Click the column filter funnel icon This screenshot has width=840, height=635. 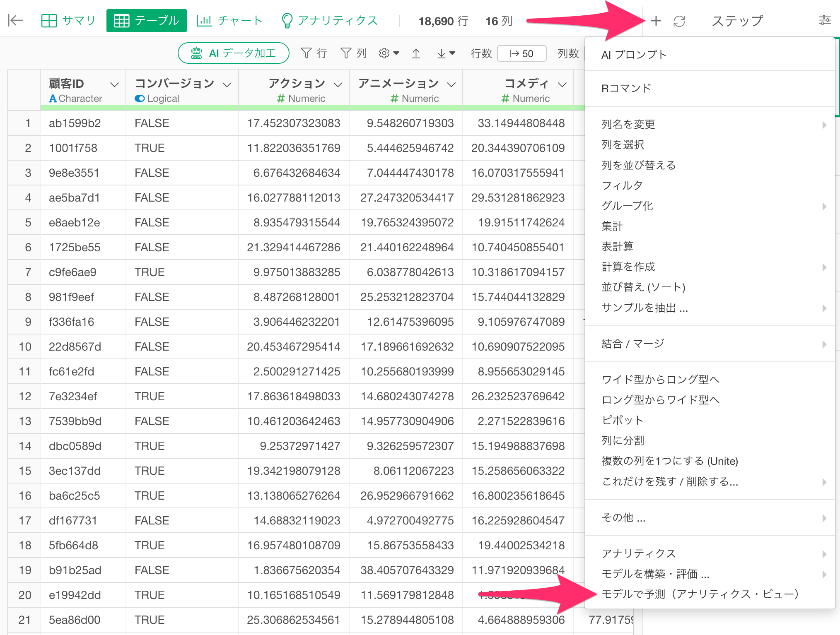click(346, 53)
